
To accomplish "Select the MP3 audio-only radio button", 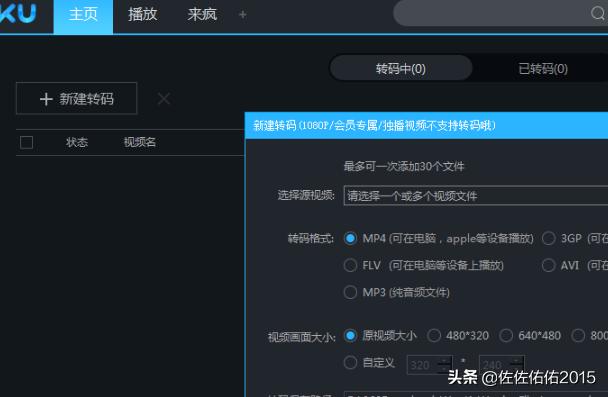I will [350, 292].
